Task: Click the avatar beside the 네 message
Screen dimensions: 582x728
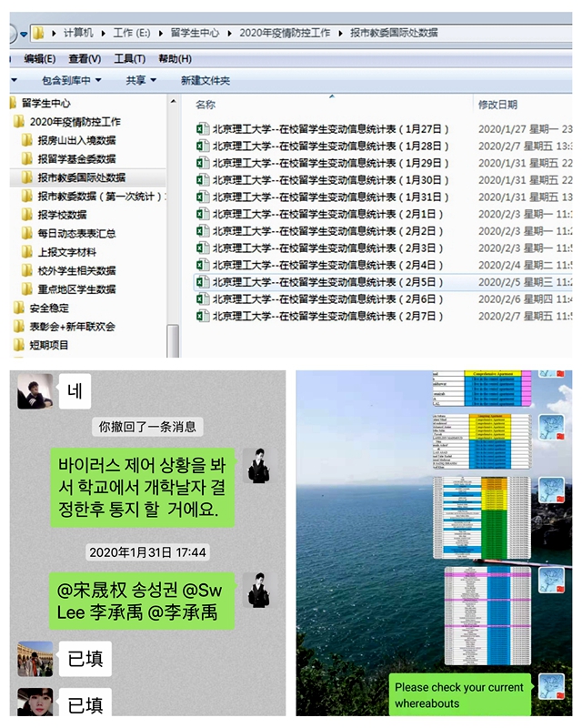Action: click(x=35, y=391)
